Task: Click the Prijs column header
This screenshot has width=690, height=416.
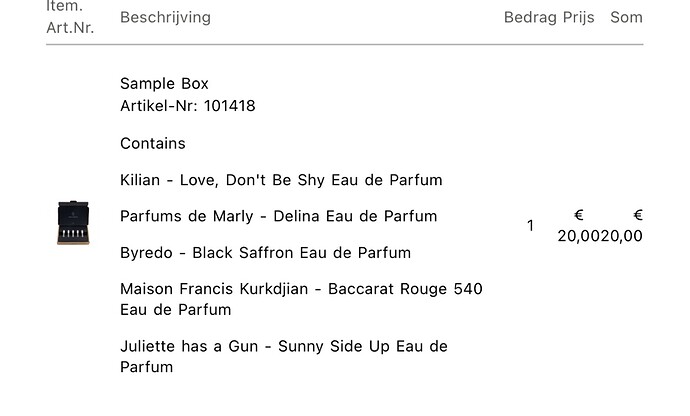Action: point(578,17)
